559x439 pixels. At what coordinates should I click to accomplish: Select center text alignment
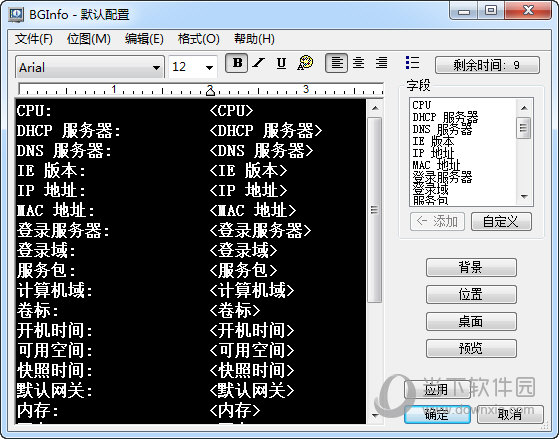click(358, 63)
